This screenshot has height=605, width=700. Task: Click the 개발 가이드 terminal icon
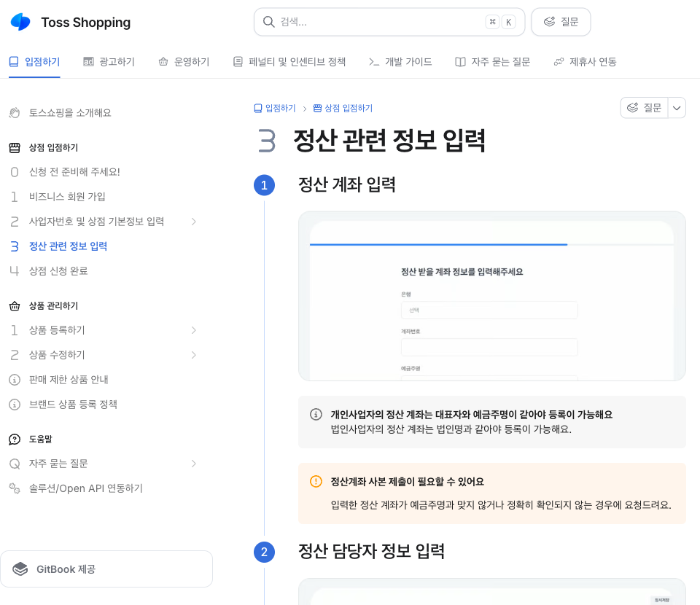click(x=374, y=61)
